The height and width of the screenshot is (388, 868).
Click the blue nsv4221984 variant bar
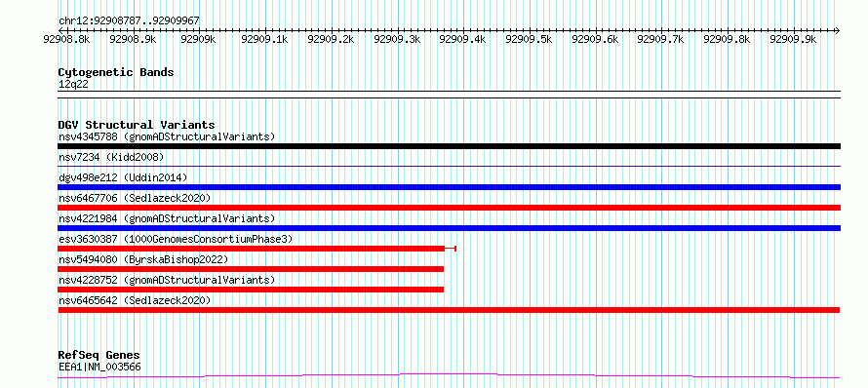tap(449, 228)
